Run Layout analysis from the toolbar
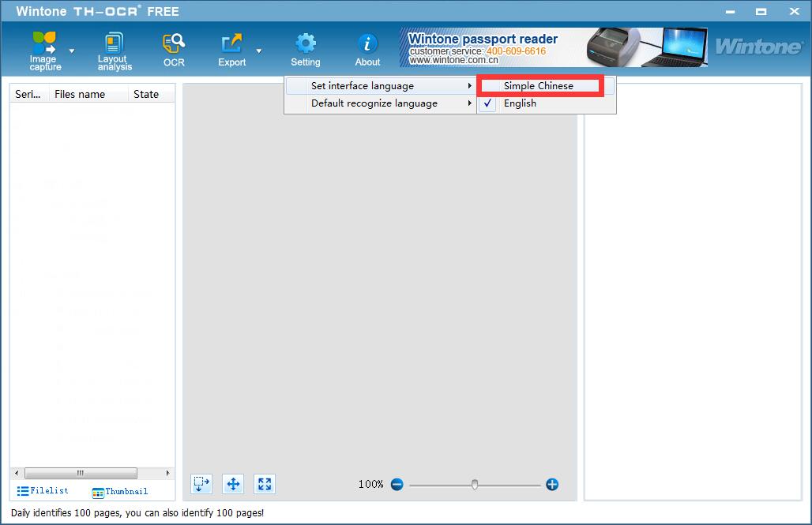The width and height of the screenshot is (812, 525). tap(115, 43)
